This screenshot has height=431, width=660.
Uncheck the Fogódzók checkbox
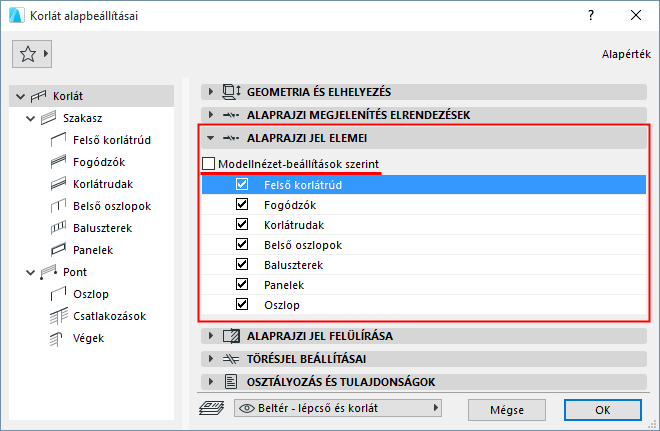[x=241, y=205]
